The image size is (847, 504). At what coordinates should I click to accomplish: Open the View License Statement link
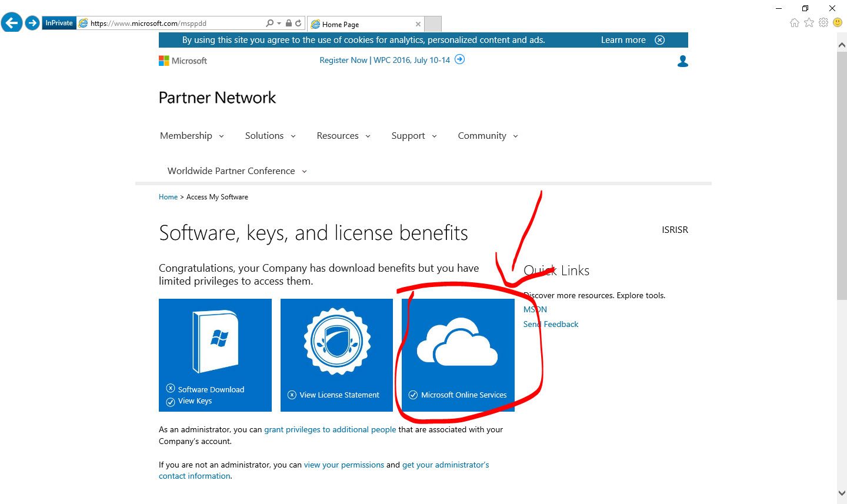pos(339,395)
